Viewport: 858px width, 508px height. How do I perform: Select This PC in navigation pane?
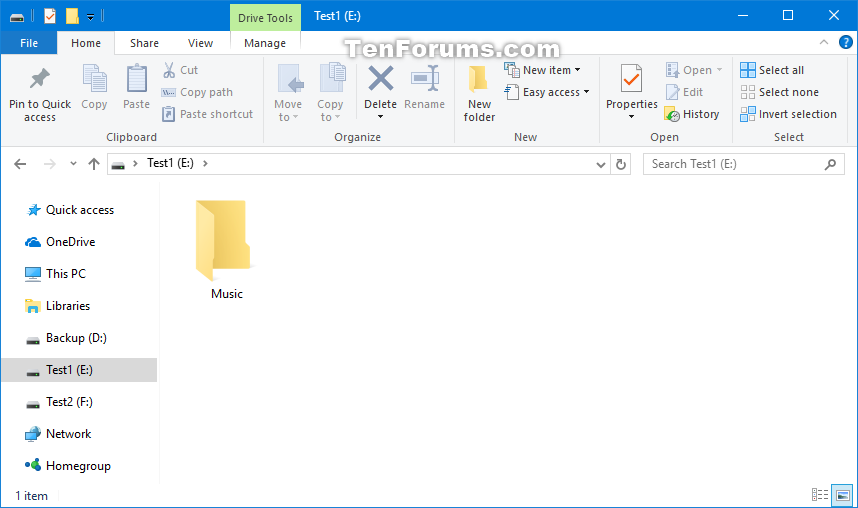pyautogui.click(x=66, y=274)
